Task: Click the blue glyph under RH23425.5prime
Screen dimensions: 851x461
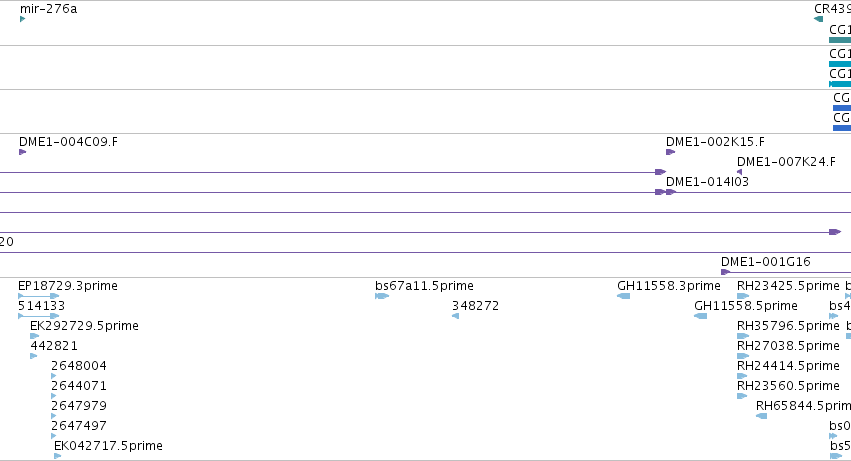Action: [743, 296]
